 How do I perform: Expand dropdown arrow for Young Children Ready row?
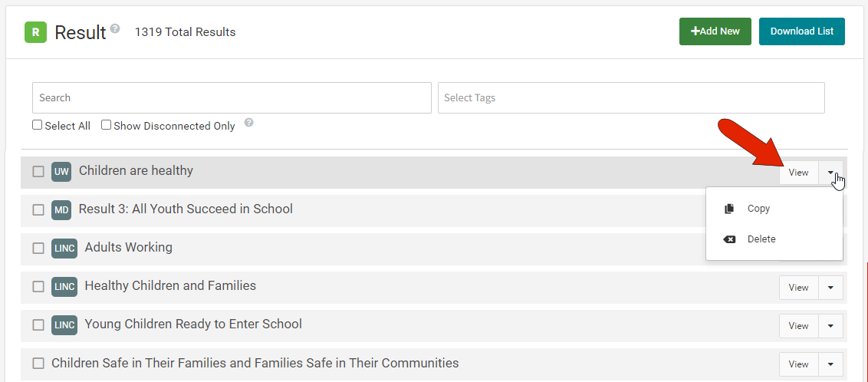click(830, 326)
